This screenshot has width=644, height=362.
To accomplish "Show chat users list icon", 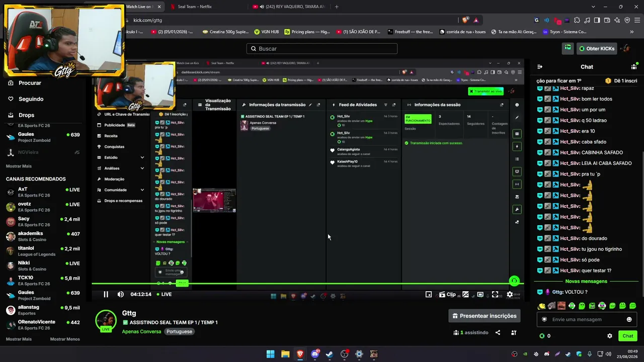I will pos(634,67).
